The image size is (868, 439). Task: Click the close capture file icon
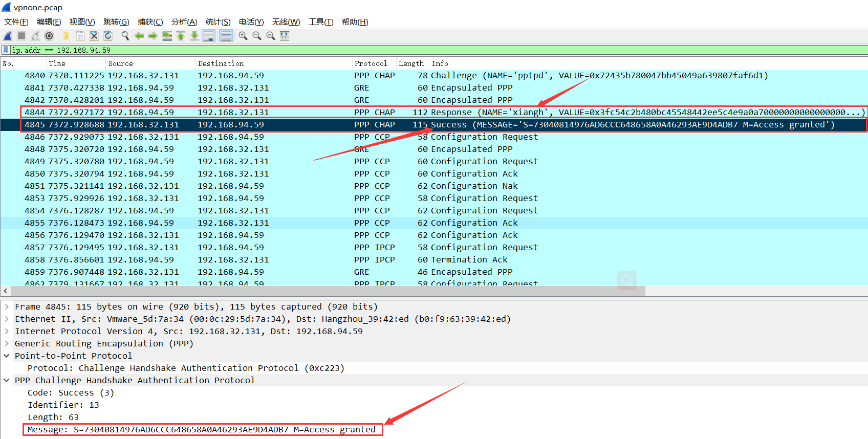(x=94, y=36)
